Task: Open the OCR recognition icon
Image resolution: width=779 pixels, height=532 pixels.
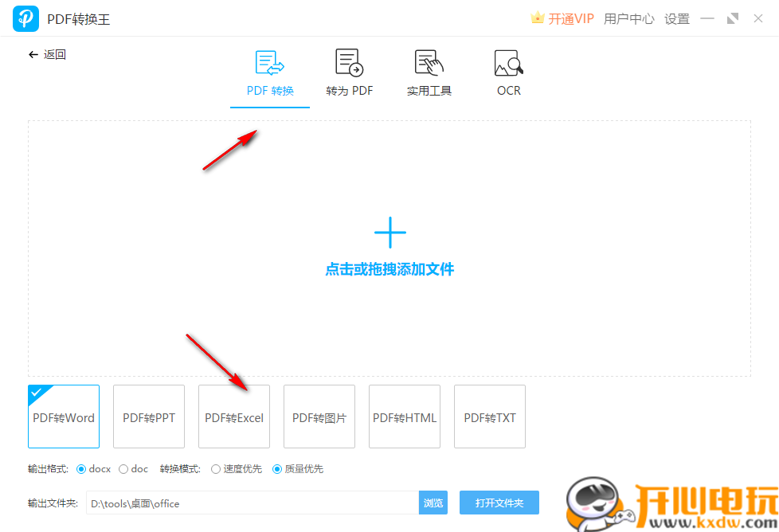Action: coord(508,62)
